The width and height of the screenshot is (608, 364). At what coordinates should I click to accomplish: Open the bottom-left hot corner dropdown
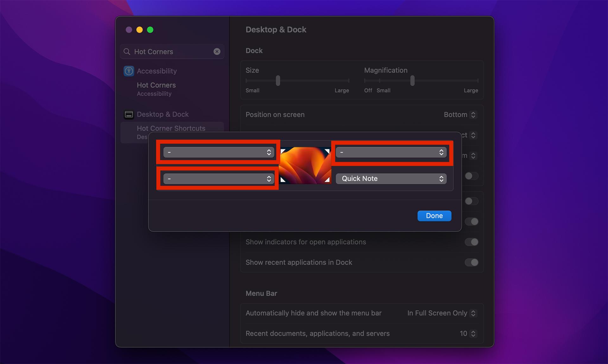(218, 179)
